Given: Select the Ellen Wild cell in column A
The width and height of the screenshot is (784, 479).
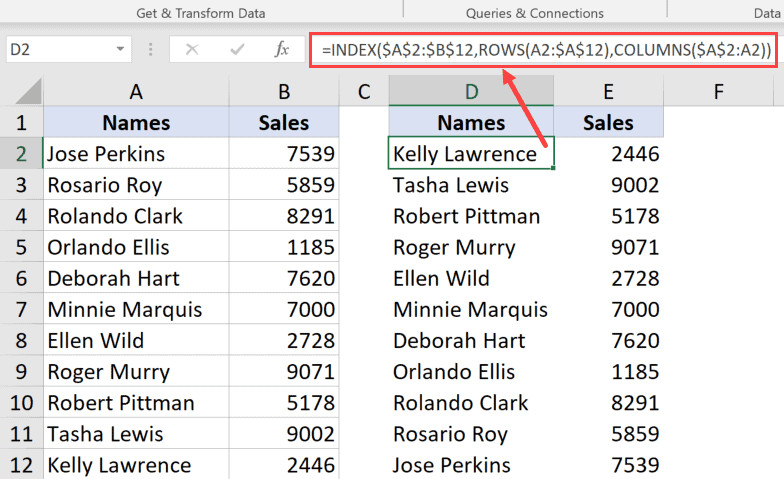Looking at the screenshot, I should pyautogui.click(x=136, y=340).
